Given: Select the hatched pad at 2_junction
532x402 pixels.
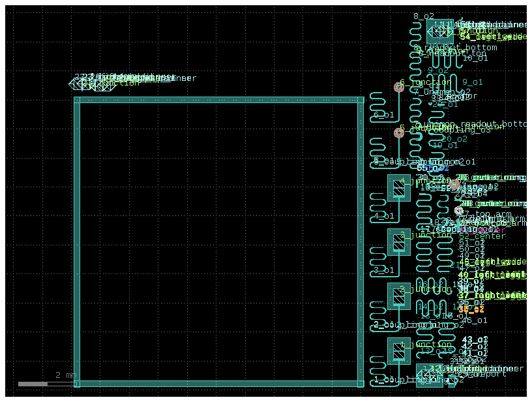Looking at the screenshot, I should click(x=399, y=297).
